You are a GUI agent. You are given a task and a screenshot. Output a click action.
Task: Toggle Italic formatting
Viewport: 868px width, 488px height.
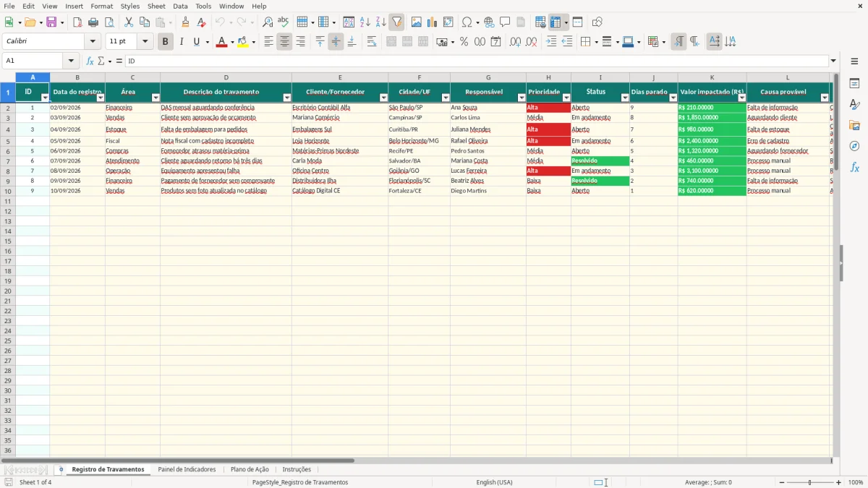(x=181, y=42)
